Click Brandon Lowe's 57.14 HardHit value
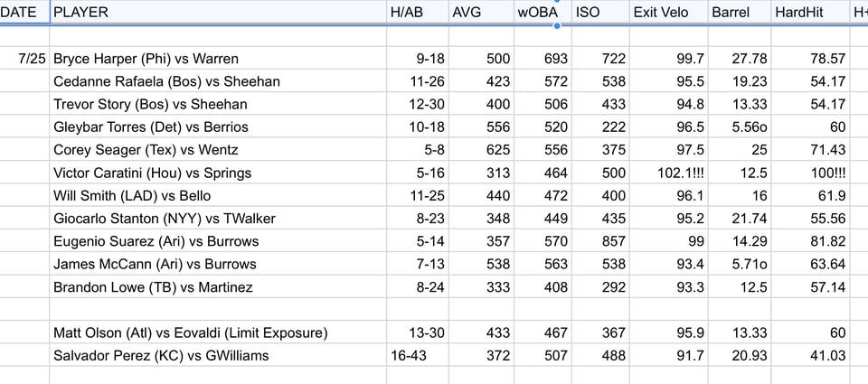 coord(810,287)
